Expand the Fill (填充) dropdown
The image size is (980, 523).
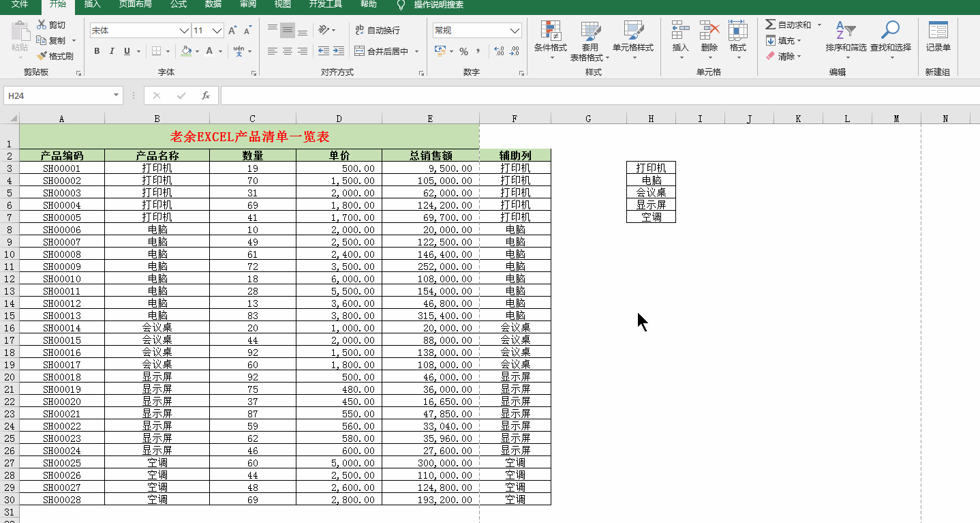[799, 40]
